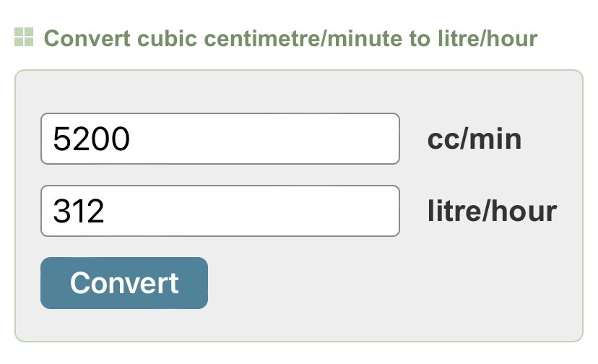Click the 'litre/hour' unit label
This screenshot has height=364, width=598.
pyautogui.click(x=492, y=211)
